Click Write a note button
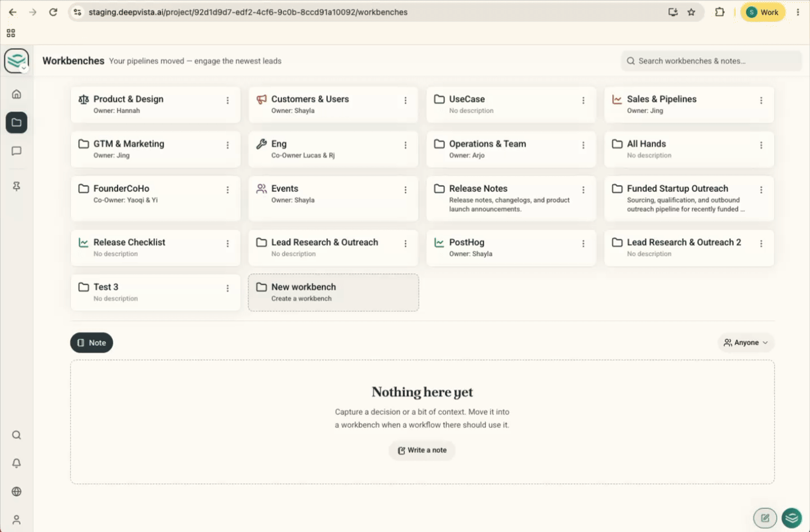The height and width of the screenshot is (532, 810). pyautogui.click(x=422, y=450)
